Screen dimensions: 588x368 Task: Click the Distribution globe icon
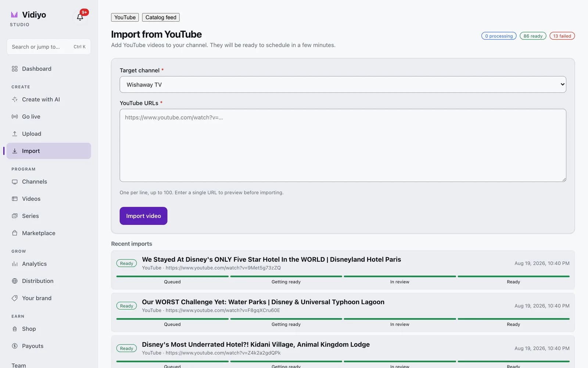click(x=15, y=281)
